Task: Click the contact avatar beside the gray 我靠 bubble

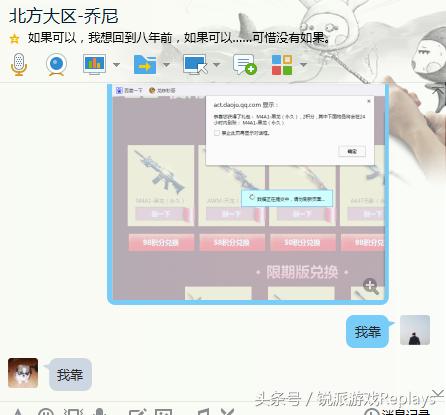Action: (x=23, y=373)
